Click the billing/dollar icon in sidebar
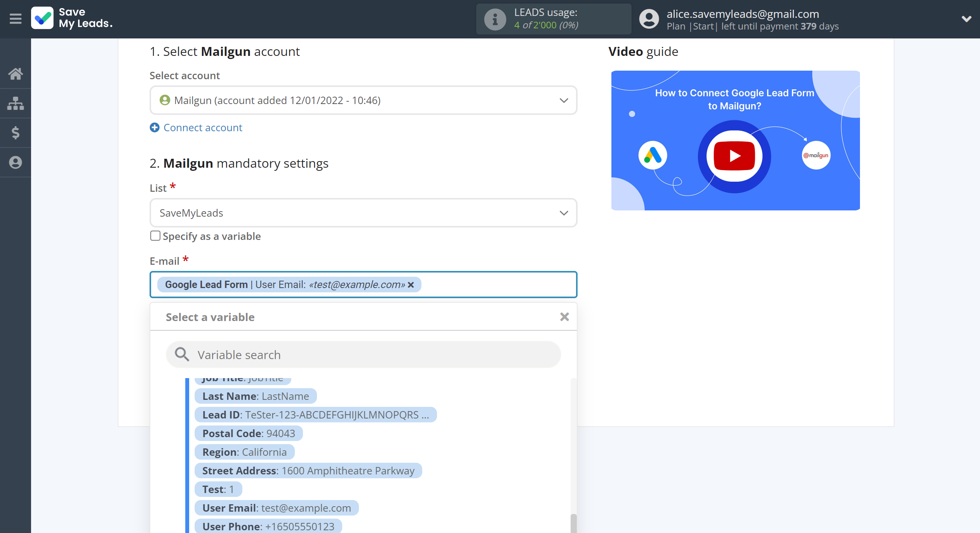Viewport: 980px width, 533px height. coord(16,132)
